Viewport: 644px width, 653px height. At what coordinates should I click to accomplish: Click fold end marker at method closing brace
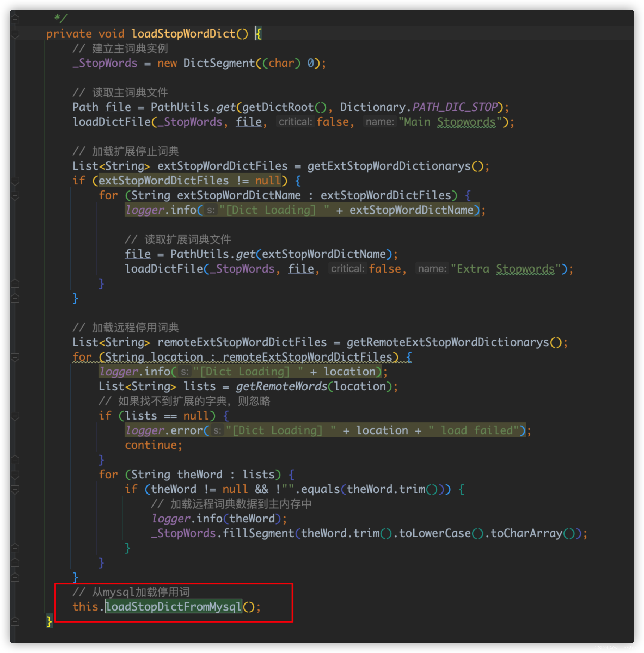click(x=15, y=621)
